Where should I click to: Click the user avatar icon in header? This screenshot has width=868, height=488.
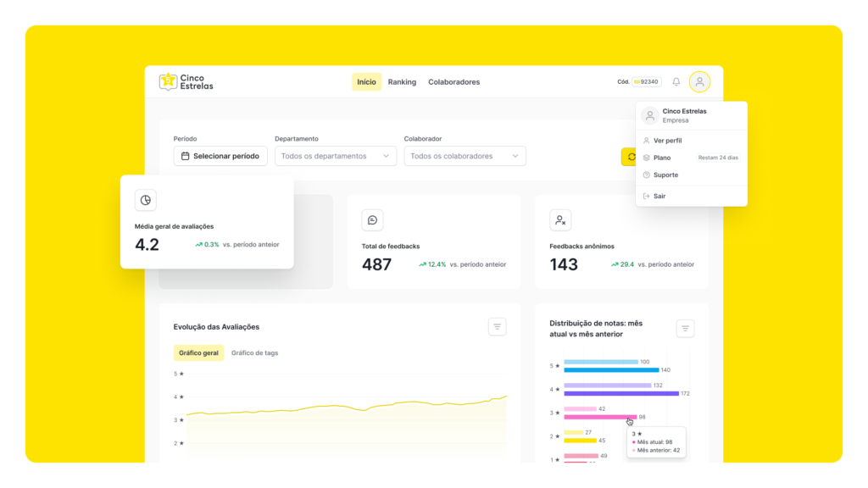(x=699, y=82)
